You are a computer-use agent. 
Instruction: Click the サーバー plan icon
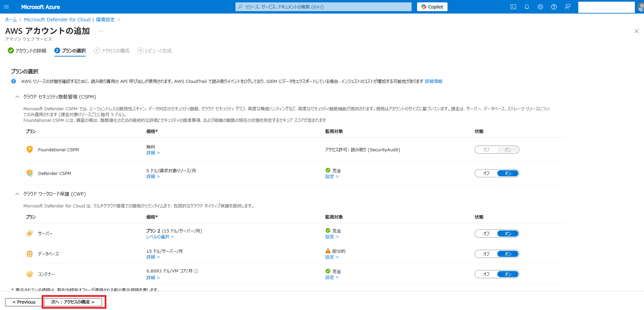[x=30, y=233]
